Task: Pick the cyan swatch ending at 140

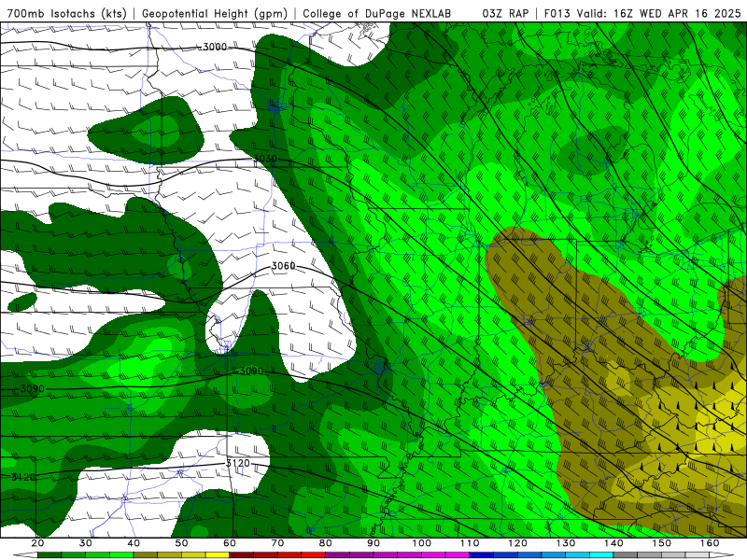Action: point(601,555)
